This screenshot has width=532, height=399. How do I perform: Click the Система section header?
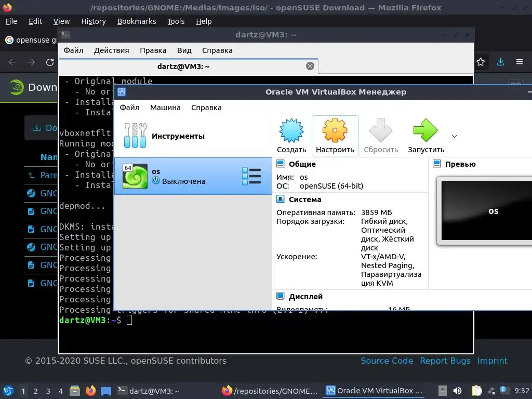click(x=304, y=199)
